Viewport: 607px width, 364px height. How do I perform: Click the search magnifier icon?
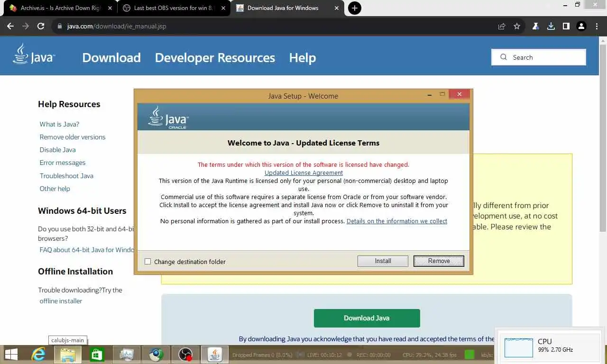point(503,57)
